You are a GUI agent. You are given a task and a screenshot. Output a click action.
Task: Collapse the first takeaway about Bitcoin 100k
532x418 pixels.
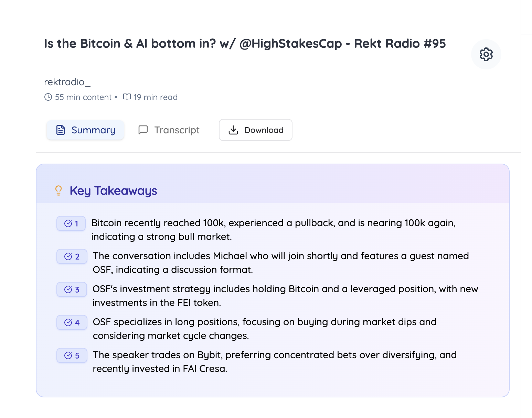(273, 230)
